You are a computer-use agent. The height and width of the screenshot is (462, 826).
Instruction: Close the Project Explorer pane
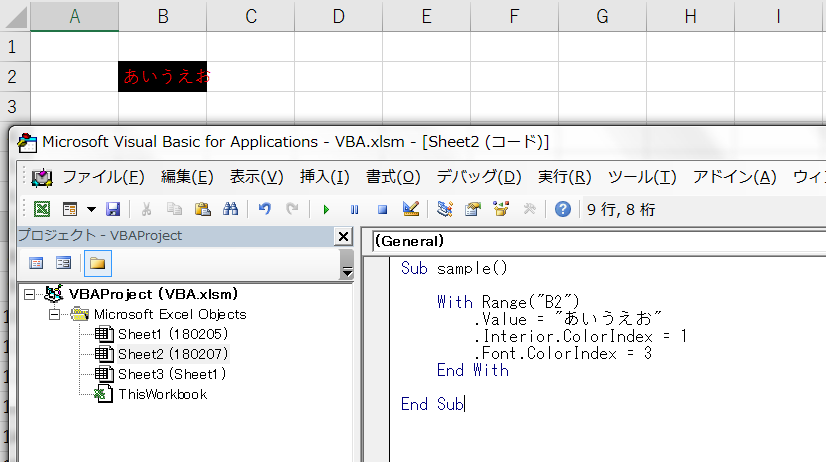[x=343, y=237]
